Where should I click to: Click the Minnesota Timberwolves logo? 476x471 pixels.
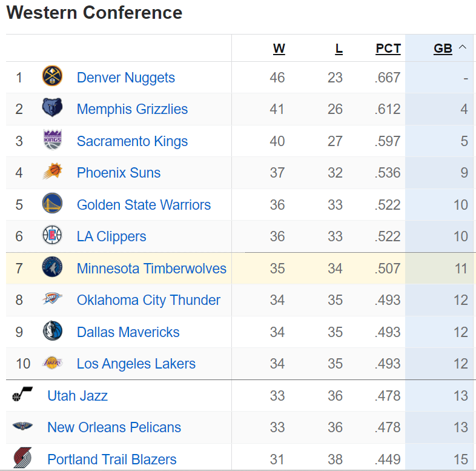[x=52, y=268]
